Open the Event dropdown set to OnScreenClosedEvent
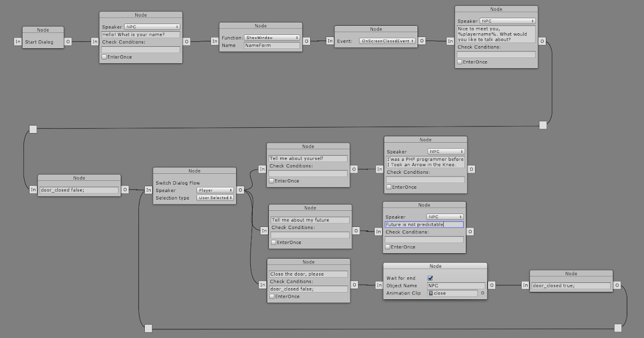644x338 pixels. (387, 40)
